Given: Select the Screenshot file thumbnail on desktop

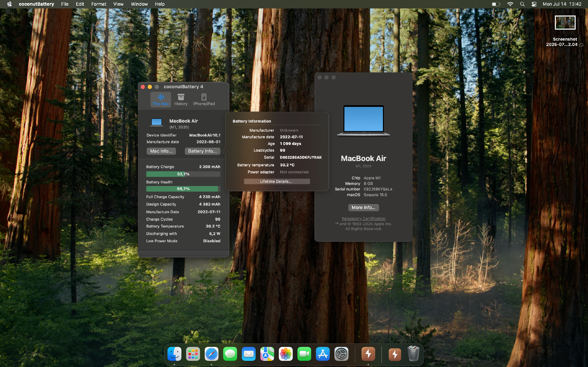Looking at the screenshot, I should [x=565, y=23].
